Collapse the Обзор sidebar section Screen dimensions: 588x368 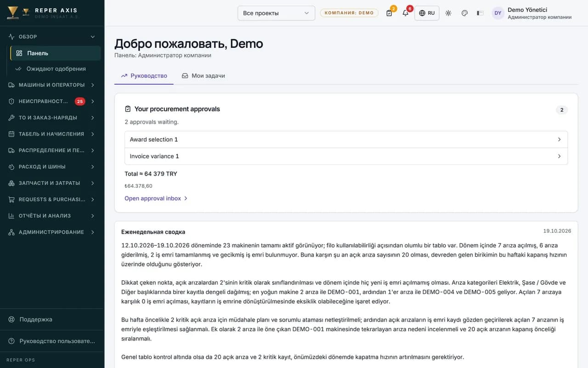click(93, 37)
